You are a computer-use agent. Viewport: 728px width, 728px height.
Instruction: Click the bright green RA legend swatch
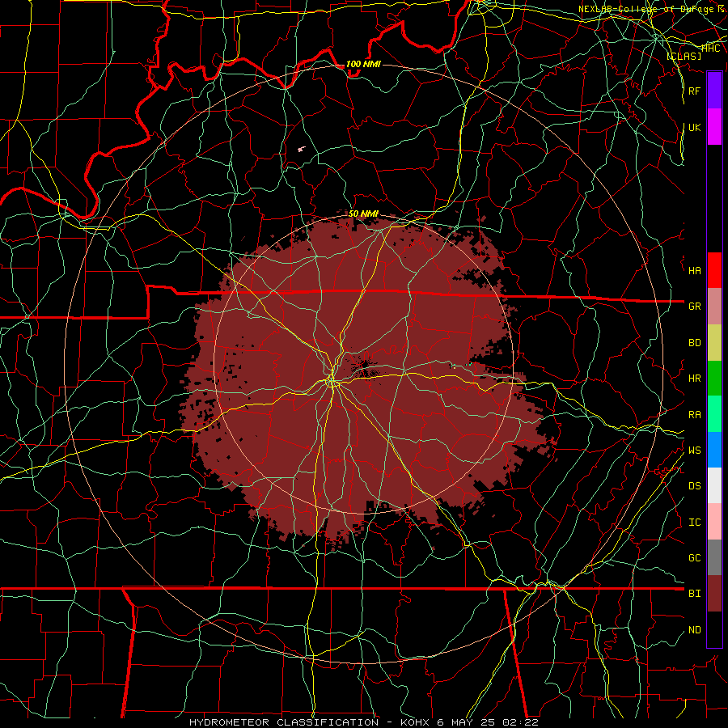point(714,414)
